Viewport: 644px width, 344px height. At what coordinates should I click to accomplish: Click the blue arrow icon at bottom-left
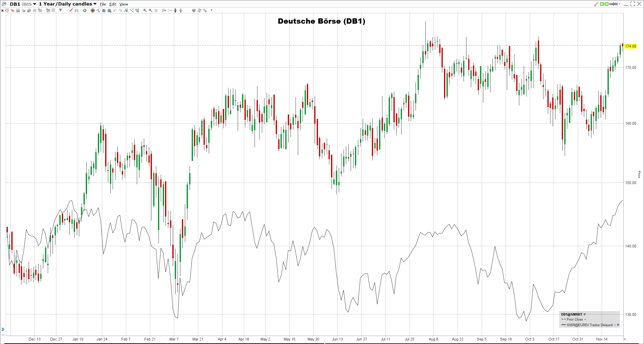(x=3, y=329)
